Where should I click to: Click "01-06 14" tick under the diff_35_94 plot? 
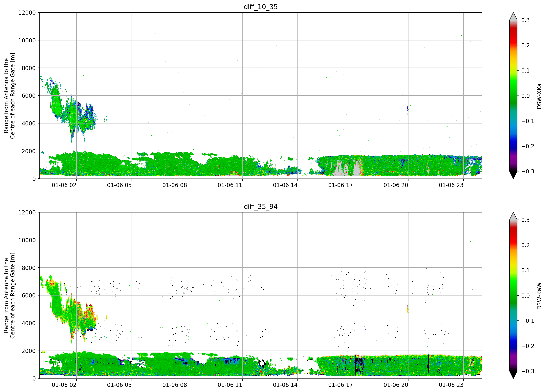pyautogui.click(x=285, y=385)
